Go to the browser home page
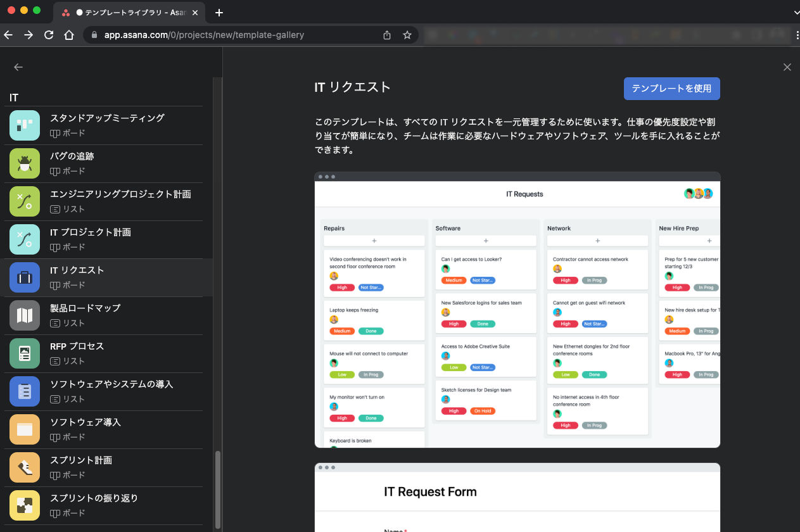The width and height of the screenshot is (800, 532). point(69,35)
